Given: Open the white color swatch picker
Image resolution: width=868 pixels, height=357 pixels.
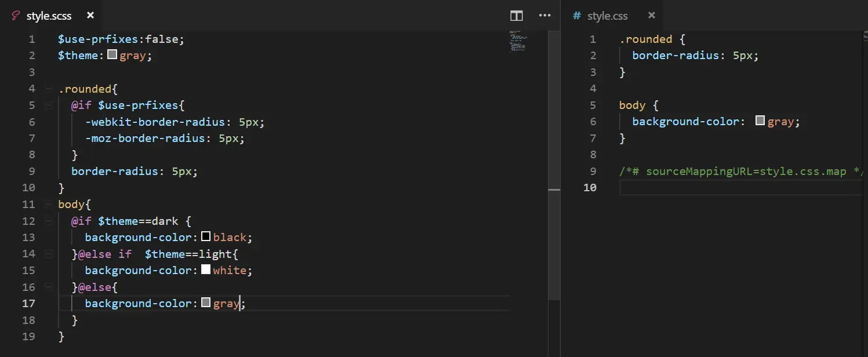Looking at the screenshot, I should [206, 270].
